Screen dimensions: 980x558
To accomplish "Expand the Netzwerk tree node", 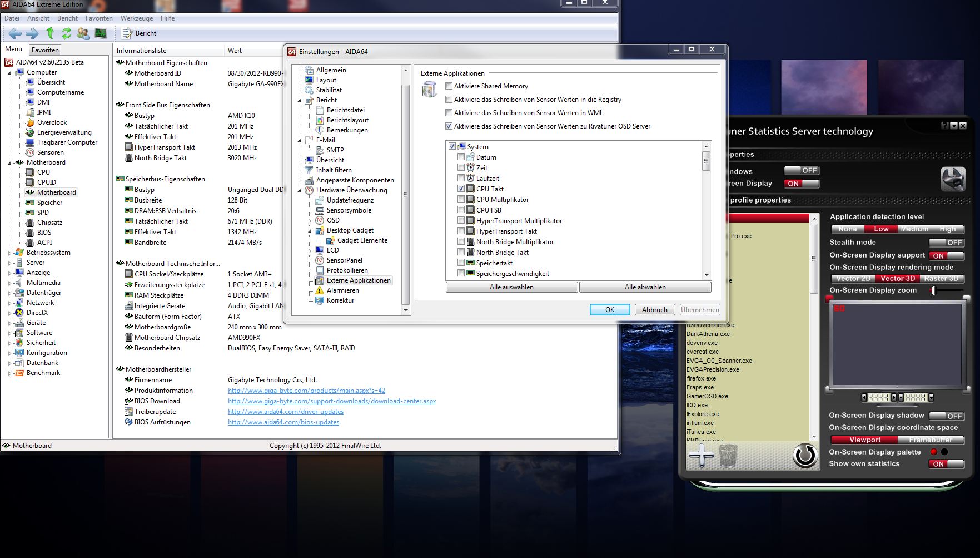I will click(9, 303).
